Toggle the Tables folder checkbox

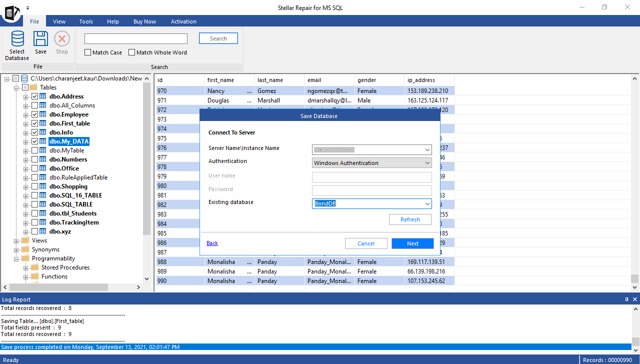25,87
